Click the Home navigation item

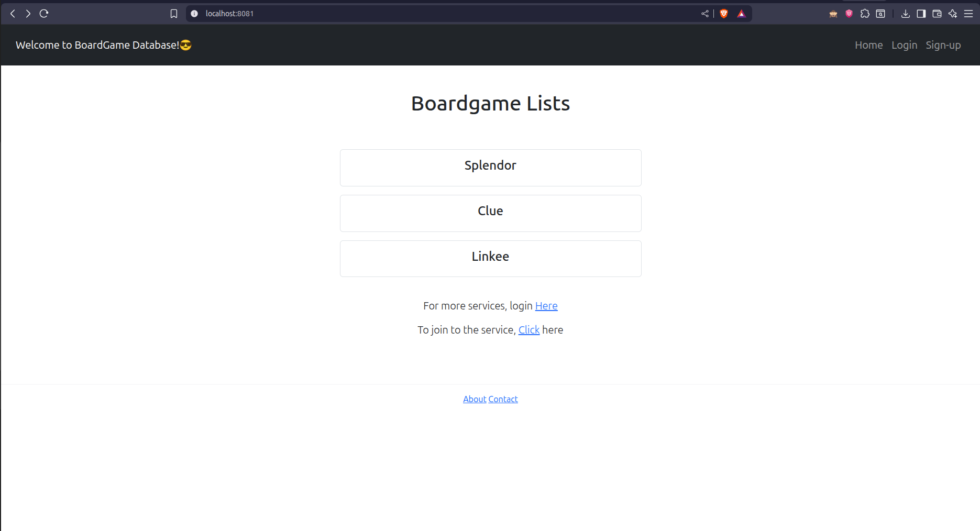click(868, 45)
